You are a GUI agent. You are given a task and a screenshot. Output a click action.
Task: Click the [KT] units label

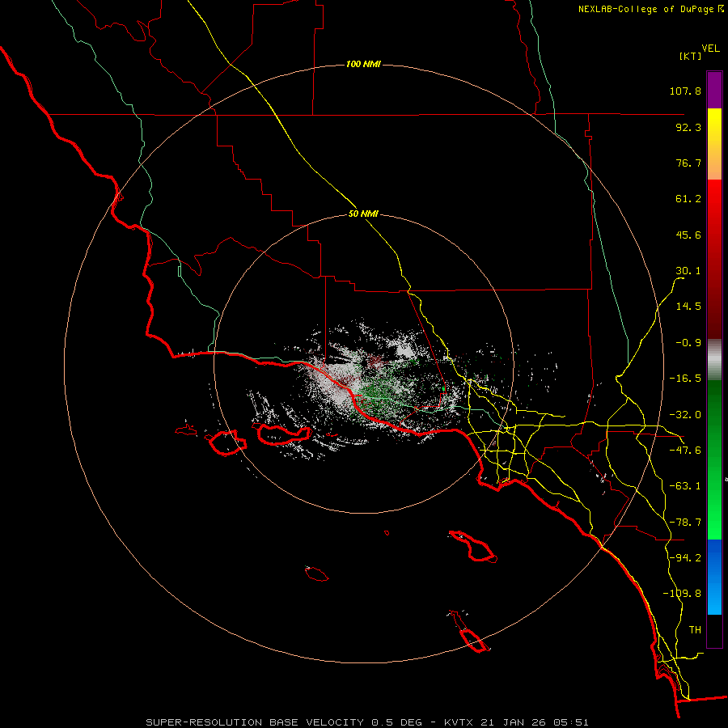[x=691, y=56]
